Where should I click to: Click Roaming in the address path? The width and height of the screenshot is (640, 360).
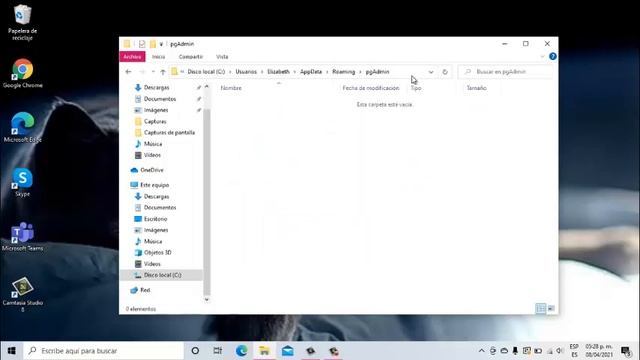344,72
